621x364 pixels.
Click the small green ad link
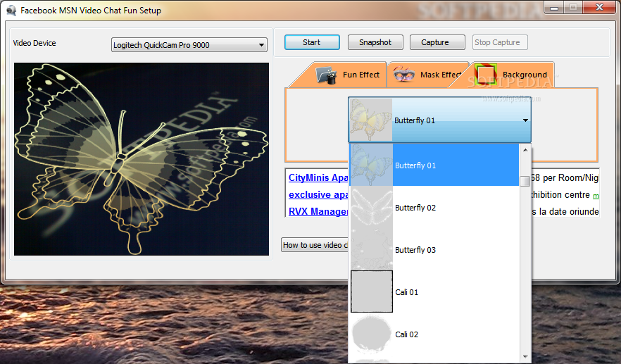[596, 196]
